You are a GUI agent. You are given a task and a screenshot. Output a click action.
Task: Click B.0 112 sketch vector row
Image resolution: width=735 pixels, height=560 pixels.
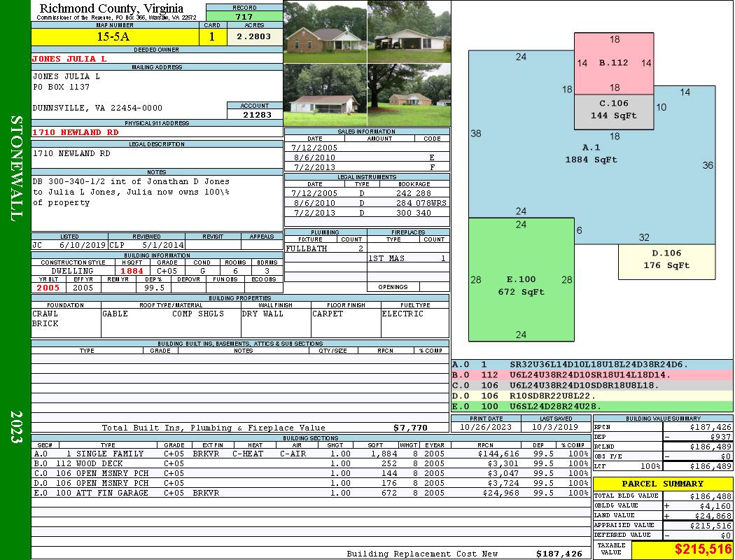(592, 375)
